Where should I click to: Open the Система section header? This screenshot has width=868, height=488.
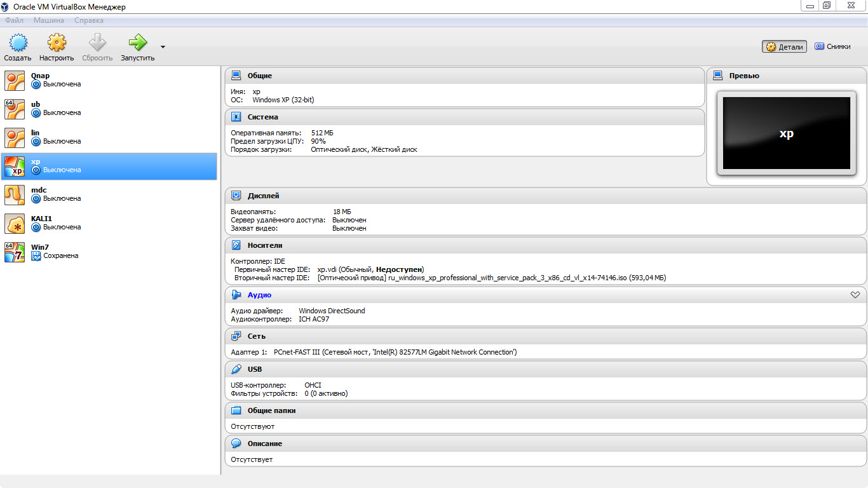[x=263, y=117]
